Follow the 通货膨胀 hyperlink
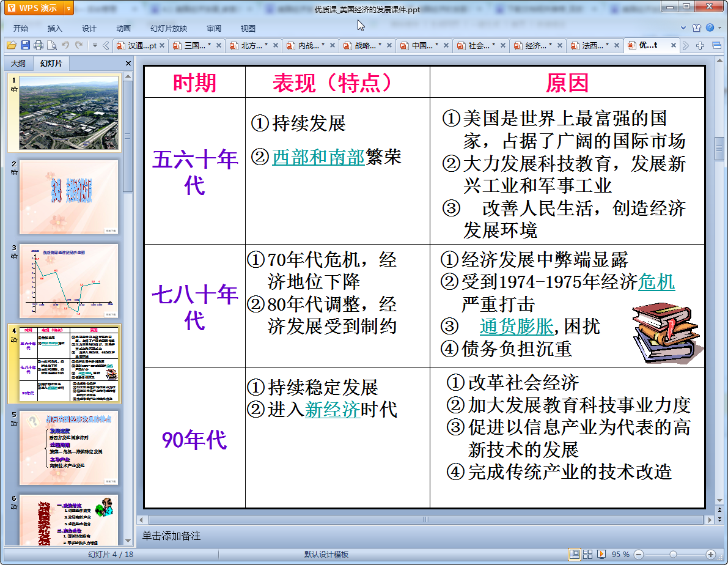This screenshot has width=728, height=565. tap(517, 326)
